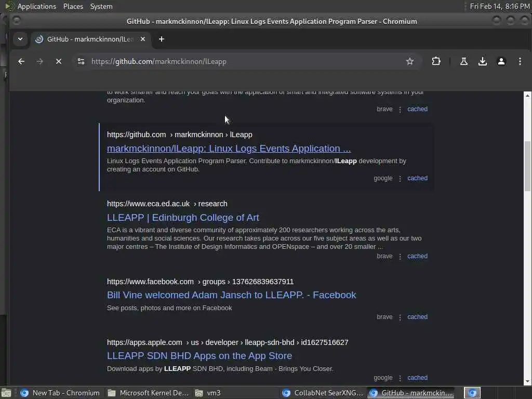This screenshot has width=532, height=399.
Task: Click the page vertical scrollbar thumb
Action: [x=527, y=166]
